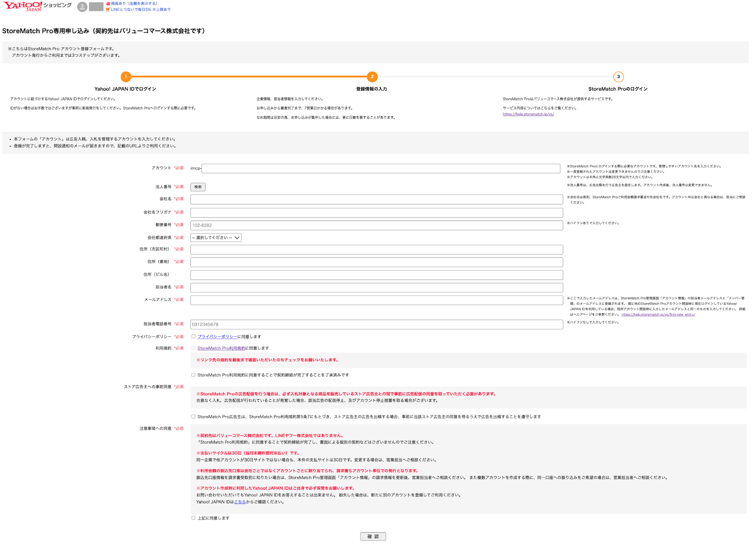Click the imcp- account prefix text
756x544 pixels.
[196, 168]
